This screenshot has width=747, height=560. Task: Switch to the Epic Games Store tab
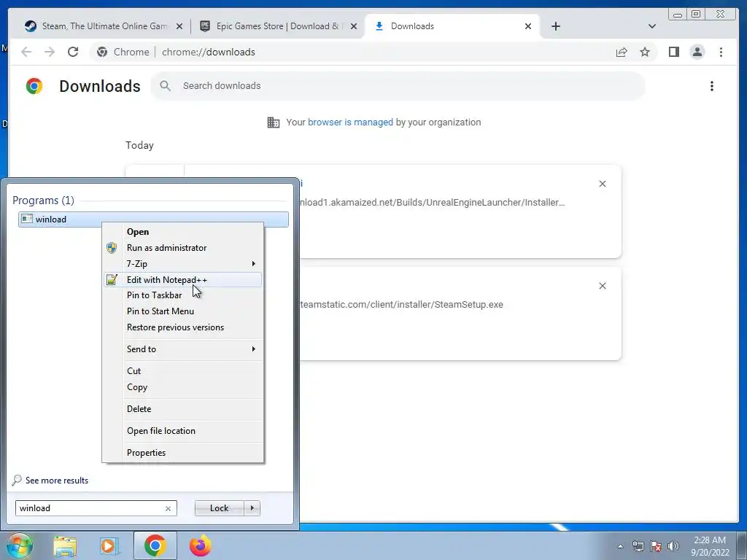(277, 26)
